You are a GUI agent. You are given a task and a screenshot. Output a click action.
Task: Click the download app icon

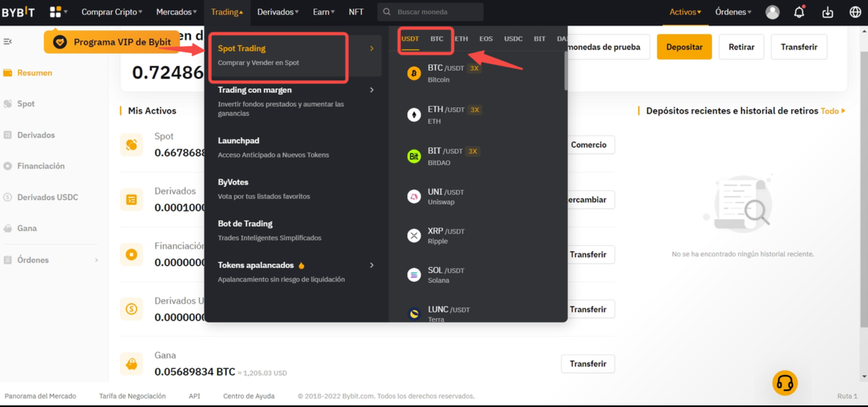point(827,12)
